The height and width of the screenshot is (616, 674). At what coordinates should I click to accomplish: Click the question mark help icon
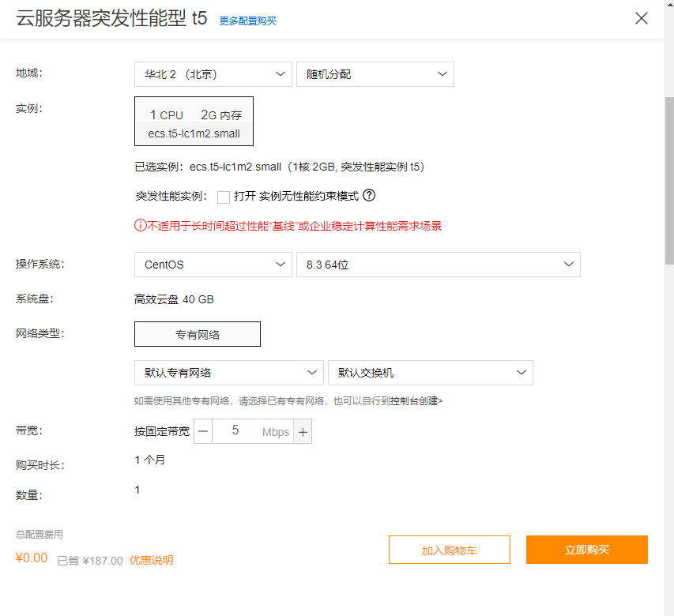pyautogui.click(x=368, y=196)
